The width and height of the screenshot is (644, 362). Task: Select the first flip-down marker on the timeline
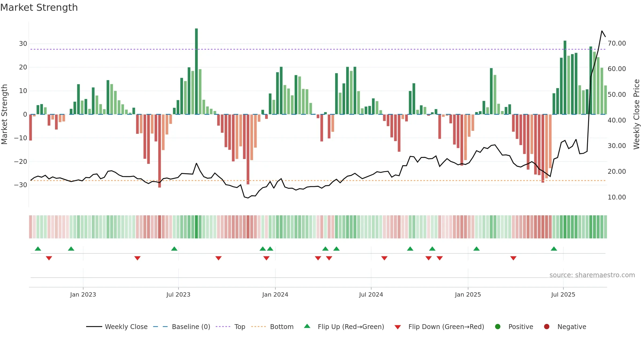click(x=49, y=258)
